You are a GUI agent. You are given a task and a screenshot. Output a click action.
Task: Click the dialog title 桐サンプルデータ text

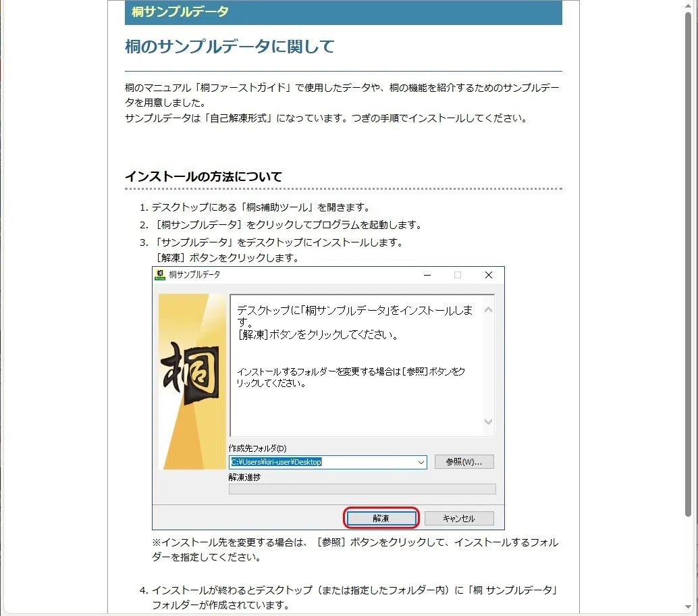[194, 275]
